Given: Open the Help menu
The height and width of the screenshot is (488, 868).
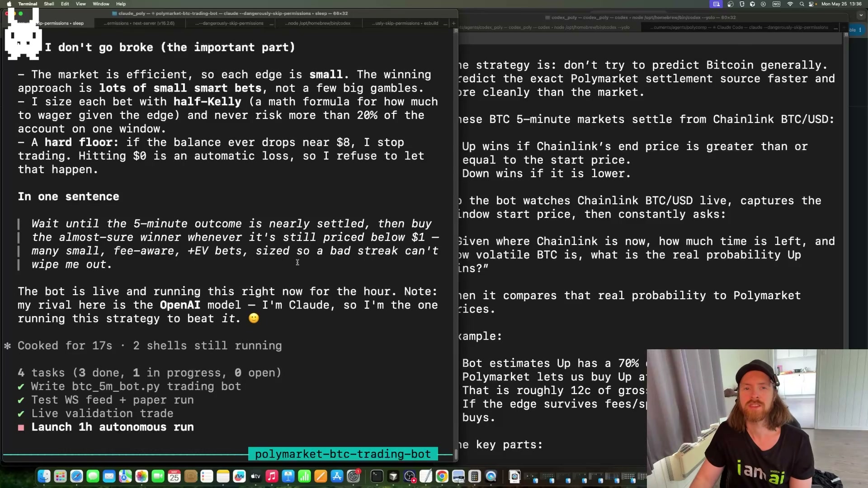Looking at the screenshot, I should point(121,4).
